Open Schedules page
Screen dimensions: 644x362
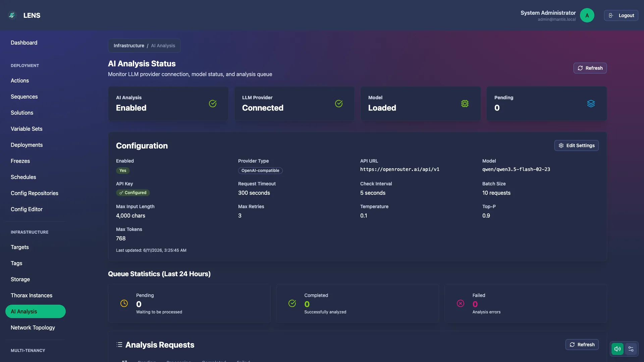point(23,177)
